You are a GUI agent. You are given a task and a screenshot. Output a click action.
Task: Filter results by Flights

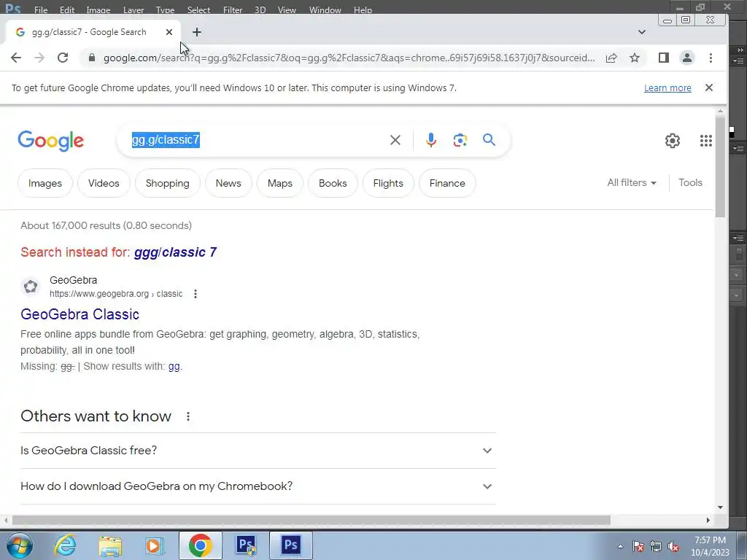(x=388, y=183)
